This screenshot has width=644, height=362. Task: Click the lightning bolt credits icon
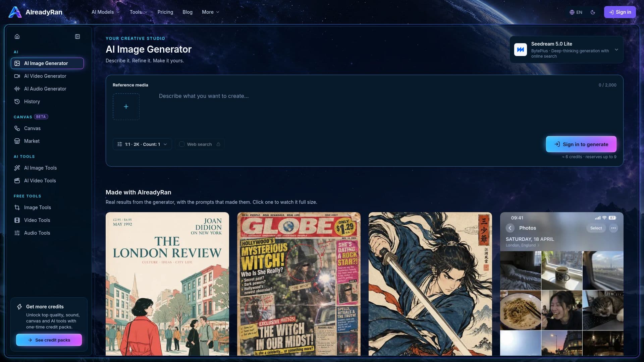[x=19, y=307]
